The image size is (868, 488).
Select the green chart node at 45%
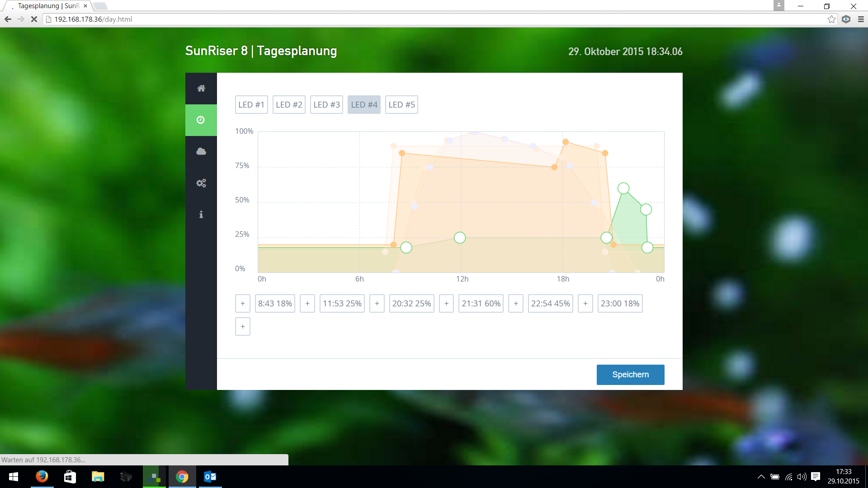[646, 210]
